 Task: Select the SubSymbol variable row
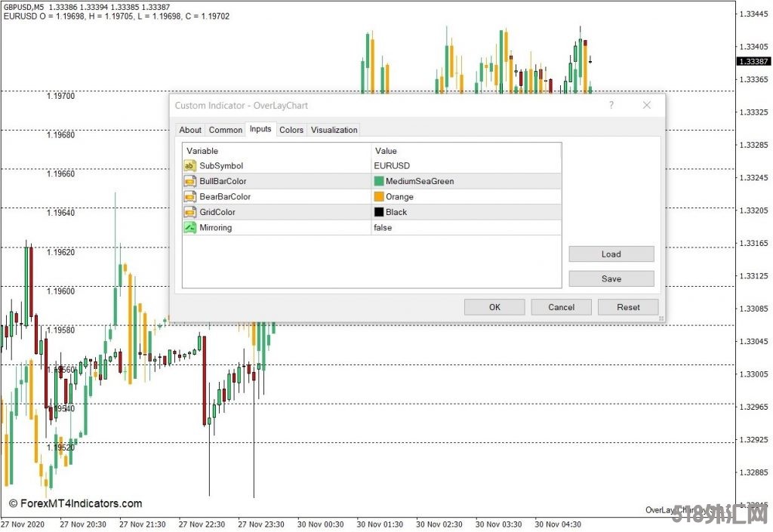tap(371, 166)
